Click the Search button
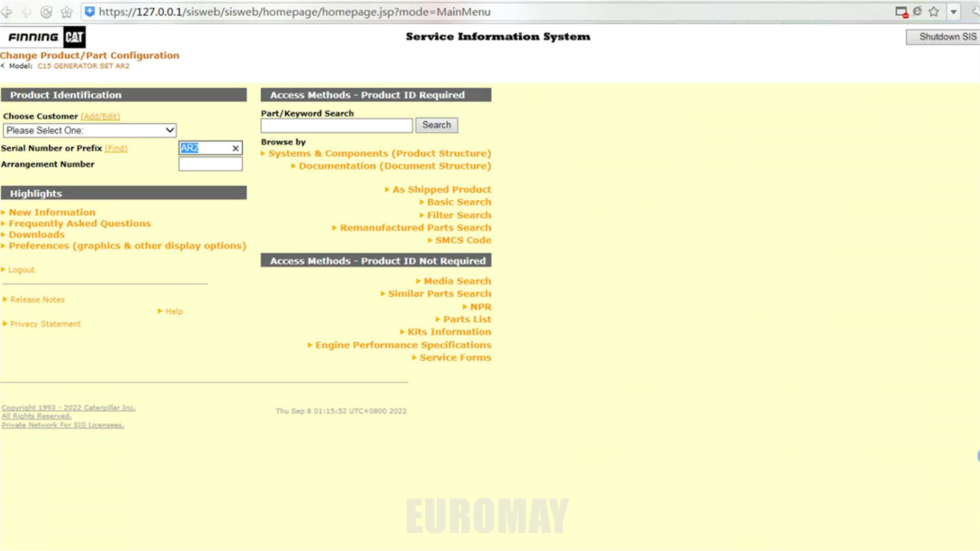Image resolution: width=980 pixels, height=551 pixels. tap(437, 125)
